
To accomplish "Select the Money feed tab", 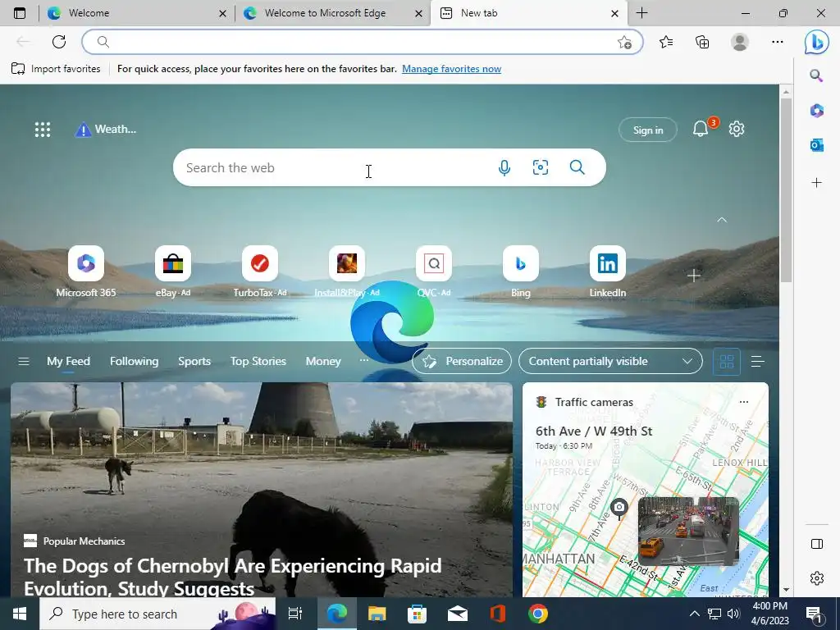I will coord(323,362).
